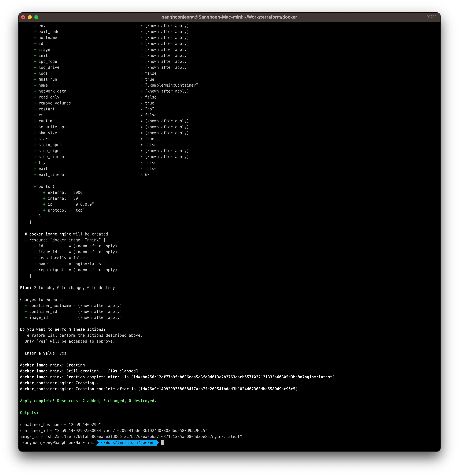Screen dimensions: 459x476
Task: Click the yellow minimize window button
Action: point(30,17)
